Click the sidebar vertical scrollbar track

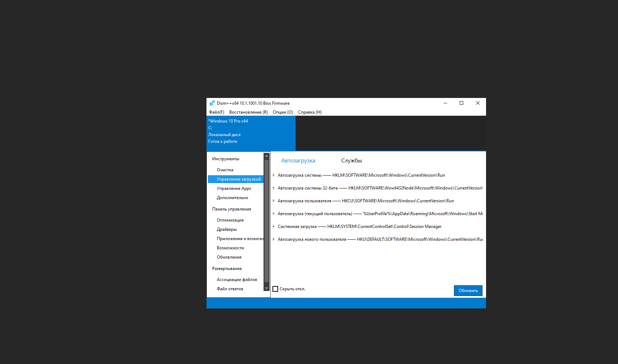pos(266,221)
